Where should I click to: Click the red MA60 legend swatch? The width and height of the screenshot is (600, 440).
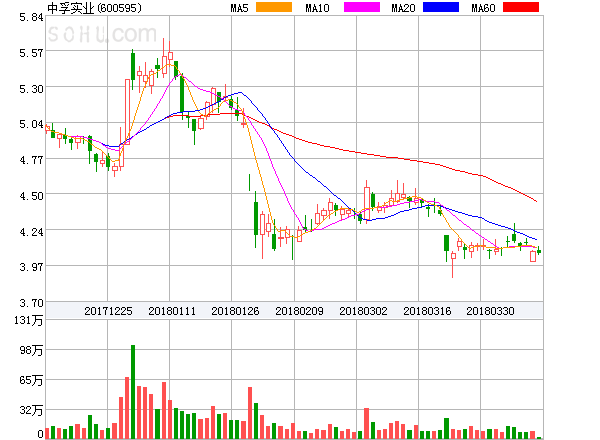pos(521,7)
